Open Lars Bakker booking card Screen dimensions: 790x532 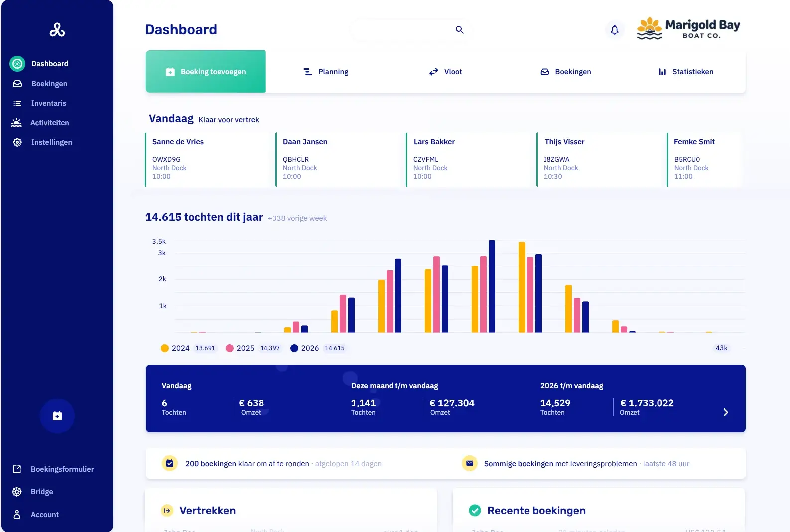click(x=469, y=159)
